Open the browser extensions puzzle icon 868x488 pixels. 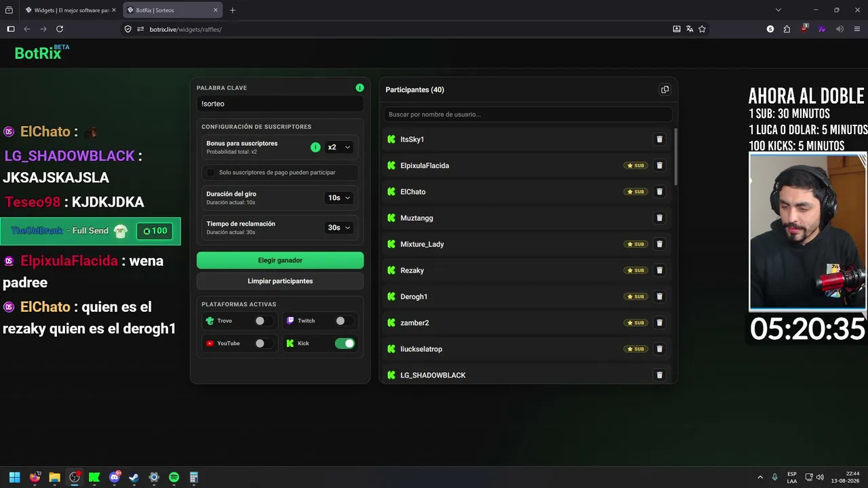[x=787, y=29]
